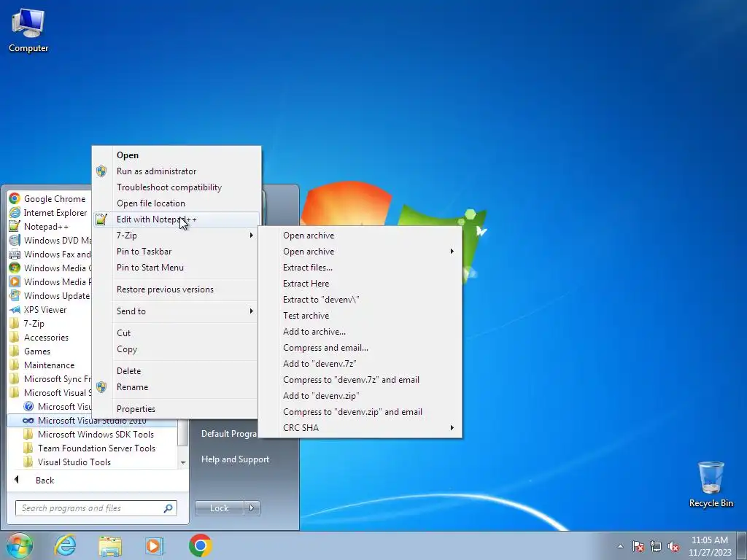Expand the 7-Zip submenu entry
747x560 pixels.
pyautogui.click(x=176, y=236)
